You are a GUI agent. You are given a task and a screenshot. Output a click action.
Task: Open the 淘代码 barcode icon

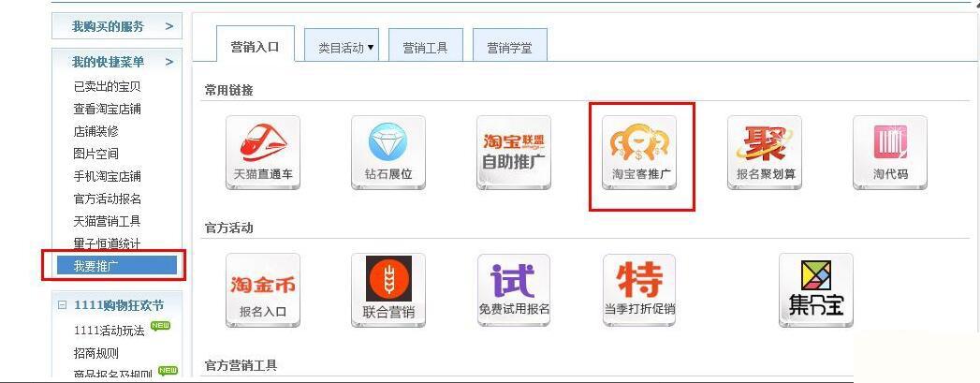pos(890,153)
